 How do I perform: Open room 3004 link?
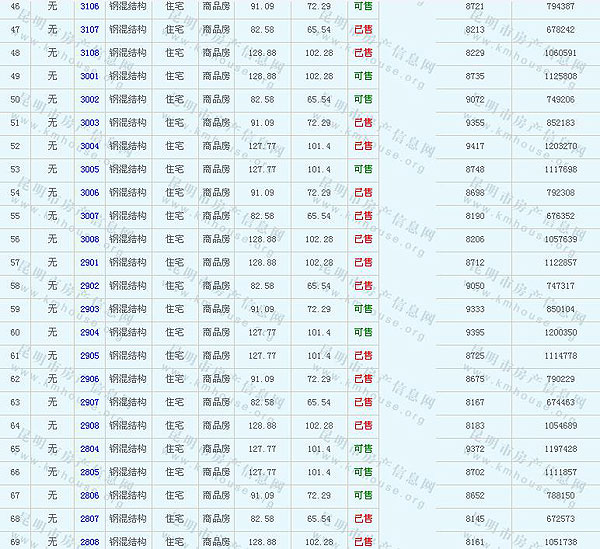pos(89,146)
